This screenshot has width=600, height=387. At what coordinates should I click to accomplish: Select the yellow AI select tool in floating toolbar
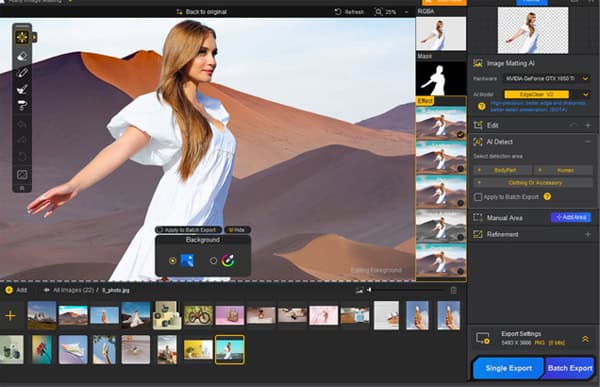22,37
